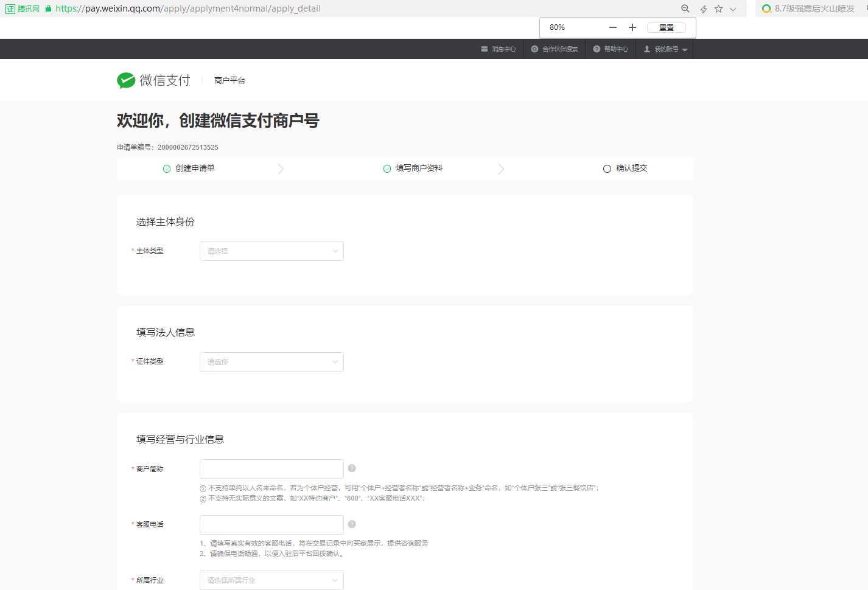868x590 pixels.
Task: Open the 主体类型 dropdown
Action: 271,251
